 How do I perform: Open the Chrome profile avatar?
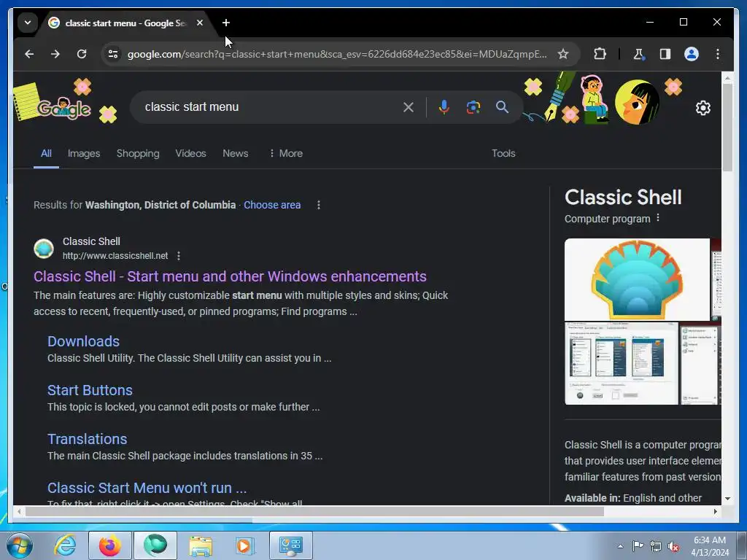click(x=692, y=54)
